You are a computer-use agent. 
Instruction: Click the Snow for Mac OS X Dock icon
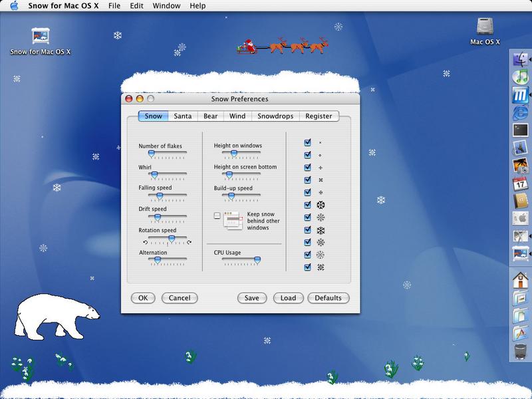click(520, 253)
